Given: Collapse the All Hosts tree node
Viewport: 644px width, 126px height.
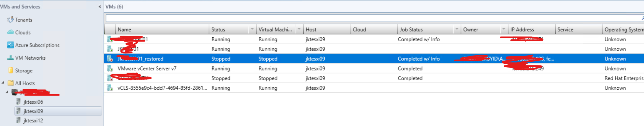Looking at the screenshot, I should [x=3, y=83].
